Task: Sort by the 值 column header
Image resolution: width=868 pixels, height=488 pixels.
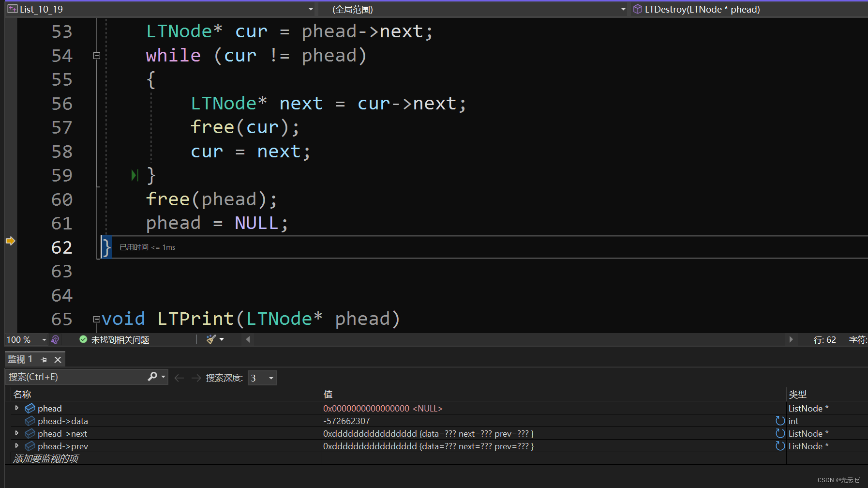Action: click(554, 395)
